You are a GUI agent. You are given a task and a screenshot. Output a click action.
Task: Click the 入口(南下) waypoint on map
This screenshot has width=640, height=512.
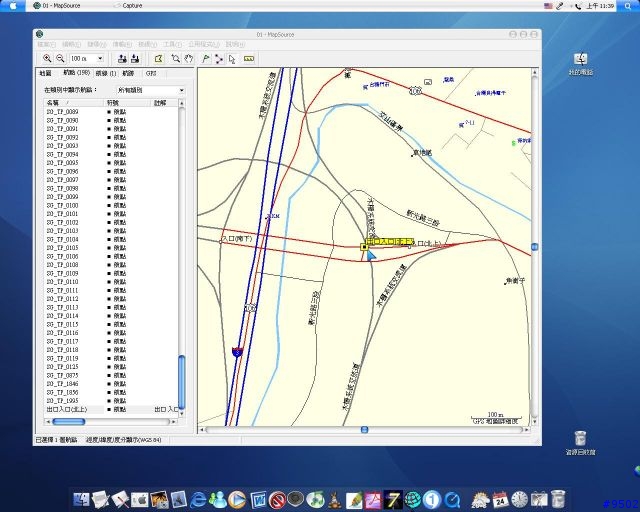pos(221,242)
